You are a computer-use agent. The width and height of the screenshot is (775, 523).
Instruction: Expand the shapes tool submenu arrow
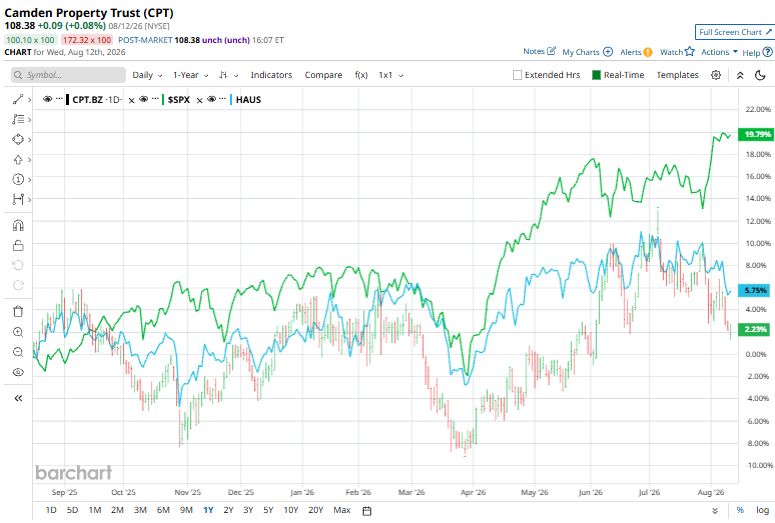tap(30, 140)
